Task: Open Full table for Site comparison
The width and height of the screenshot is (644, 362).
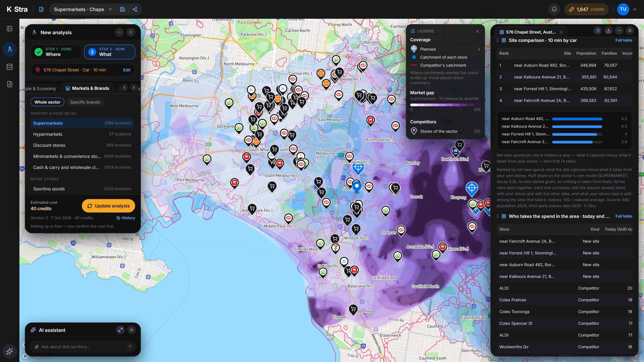Action: point(624,40)
